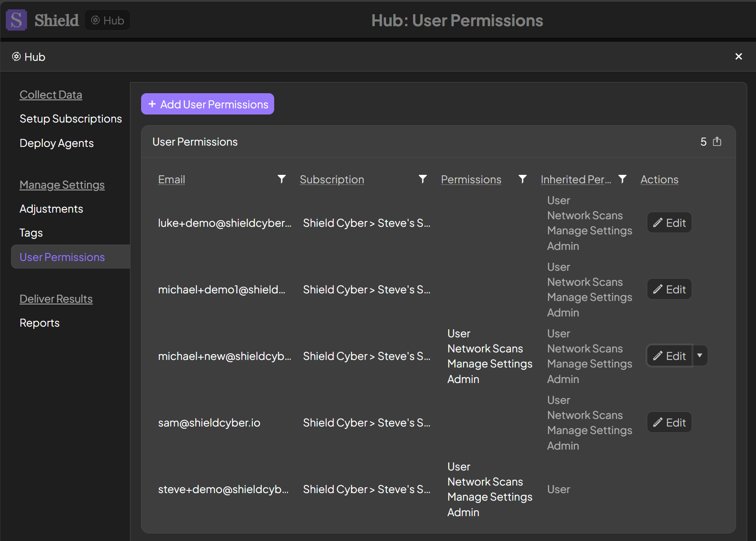The height and width of the screenshot is (541, 756).
Task: Select User Permissions in sidebar
Action: click(71, 257)
